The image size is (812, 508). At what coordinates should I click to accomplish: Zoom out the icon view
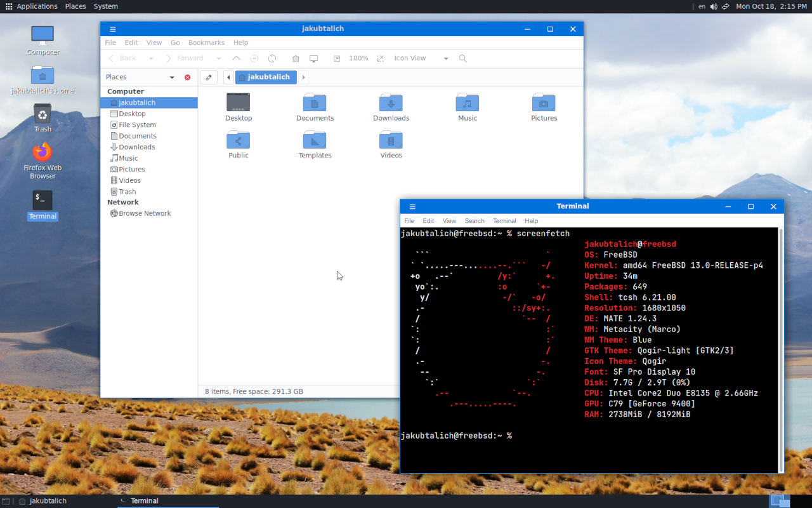[x=337, y=58]
